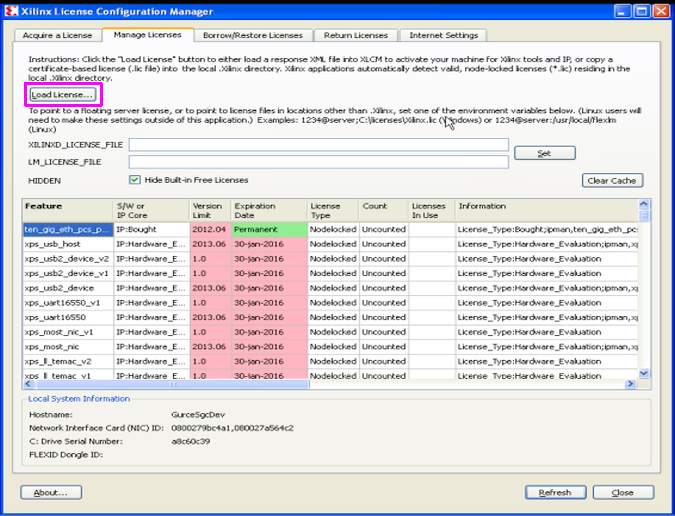Screen dimensions: 675x516
Task: Click the LM_LICENSE_FILE input field
Action: (x=319, y=162)
